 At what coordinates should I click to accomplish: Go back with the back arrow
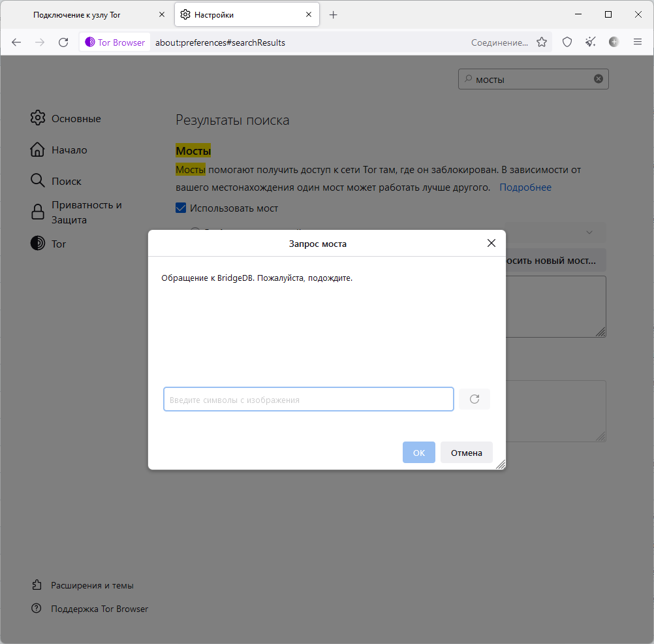point(16,42)
